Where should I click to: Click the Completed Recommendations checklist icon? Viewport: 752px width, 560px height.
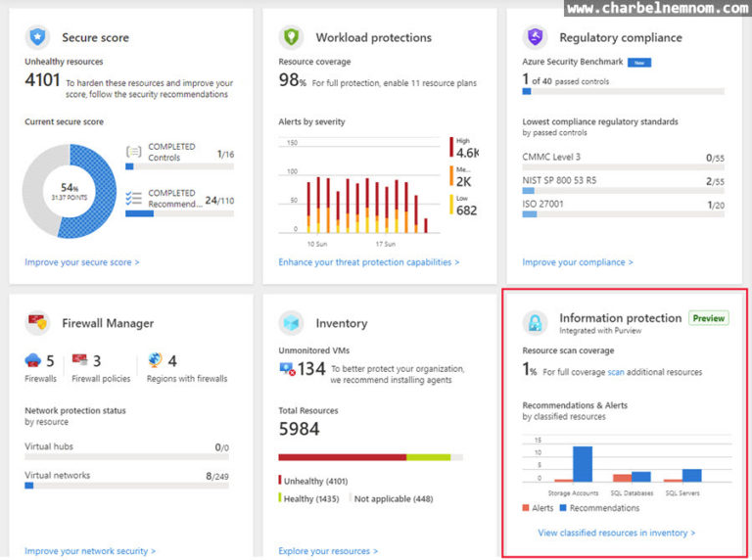pyautogui.click(x=133, y=198)
